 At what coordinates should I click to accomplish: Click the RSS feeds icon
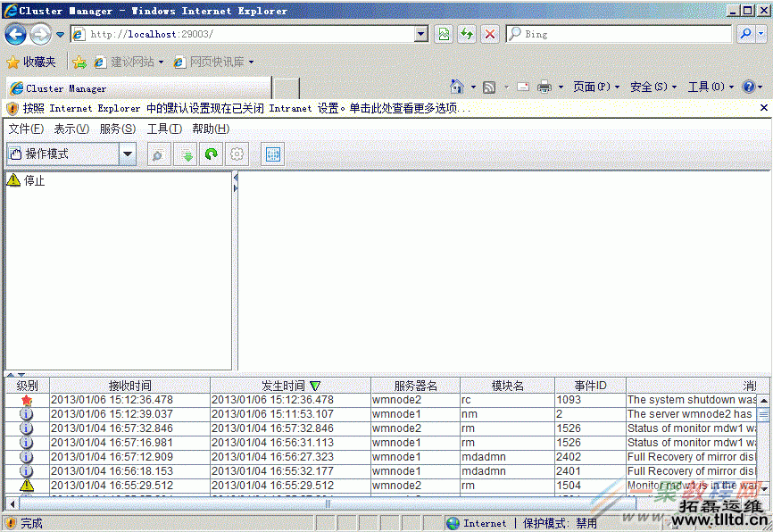pyautogui.click(x=489, y=87)
